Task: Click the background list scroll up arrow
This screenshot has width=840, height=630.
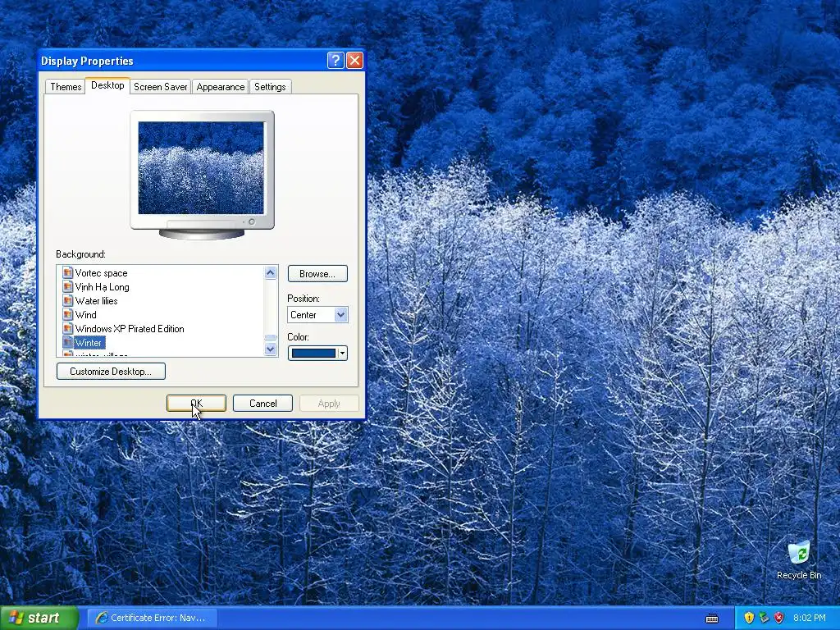Action: click(x=271, y=272)
